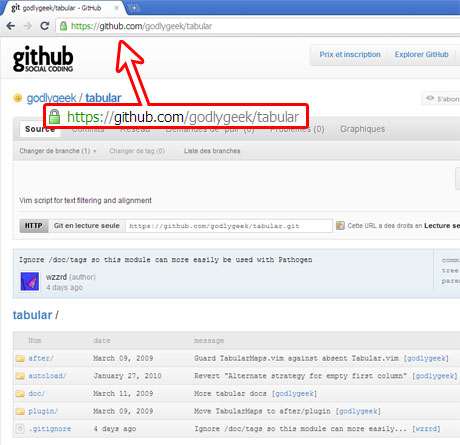
Task: Expand Changer de tag dropdown
Action: coord(137,151)
